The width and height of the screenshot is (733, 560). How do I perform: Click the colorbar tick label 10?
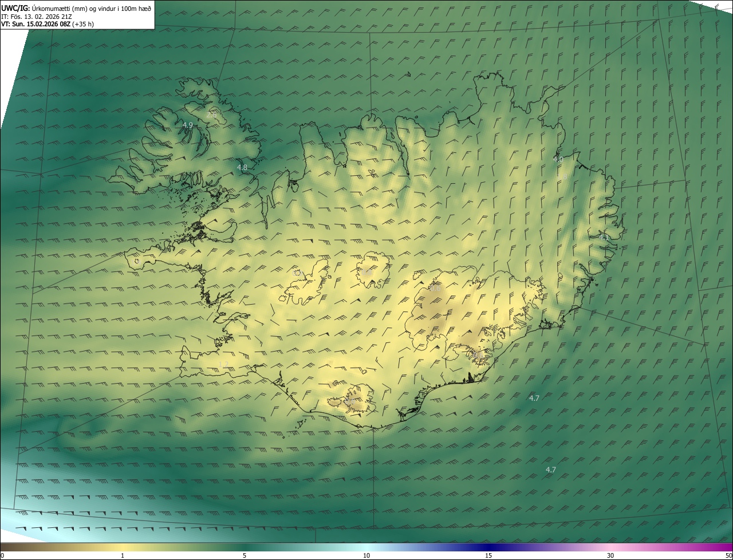[x=366, y=555]
